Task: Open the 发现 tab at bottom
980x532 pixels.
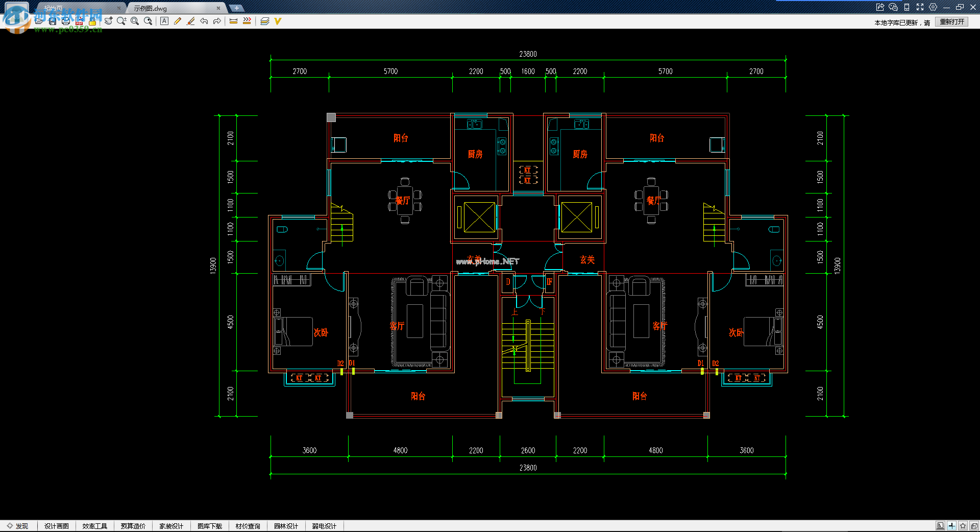Action: click(17, 526)
